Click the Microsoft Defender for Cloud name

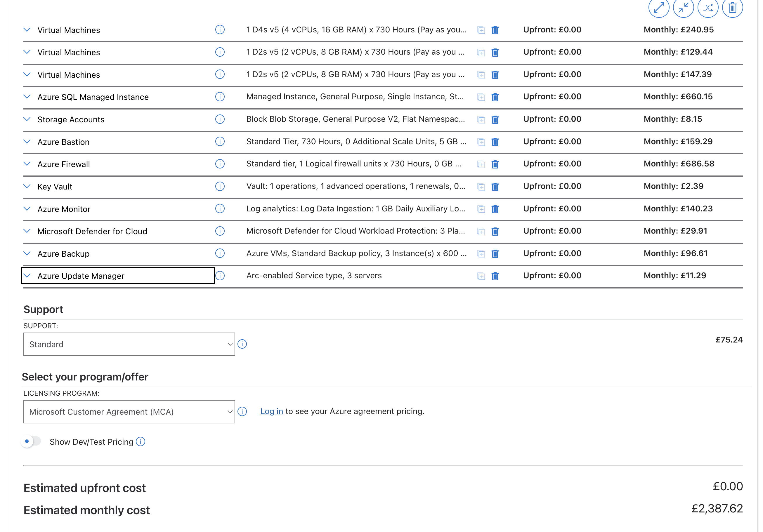click(x=92, y=231)
